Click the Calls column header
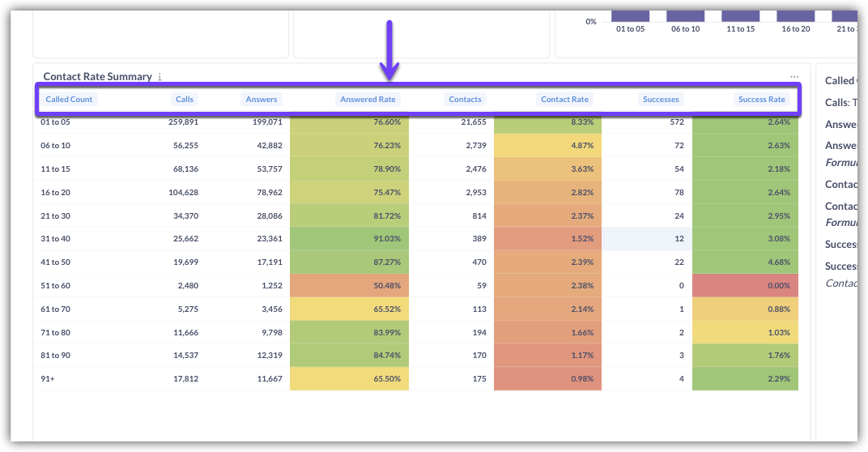This screenshot has width=868, height=452. (185, 99)
